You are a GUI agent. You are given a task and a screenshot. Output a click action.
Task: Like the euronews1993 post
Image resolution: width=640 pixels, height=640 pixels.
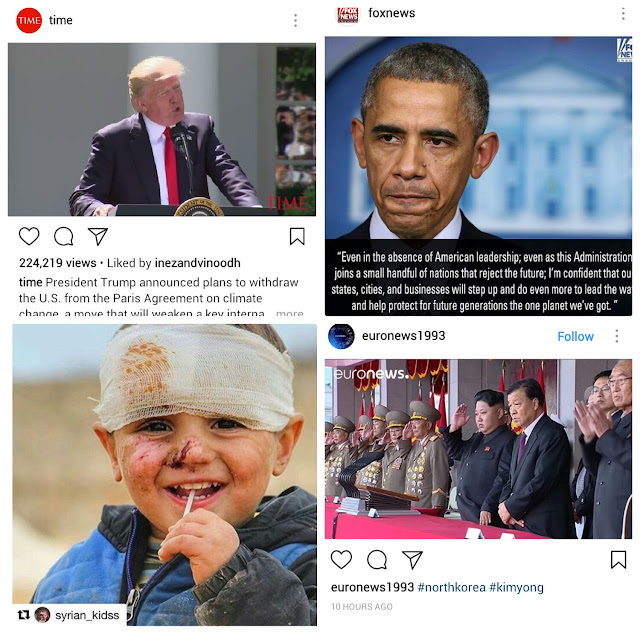coord(341,559)
